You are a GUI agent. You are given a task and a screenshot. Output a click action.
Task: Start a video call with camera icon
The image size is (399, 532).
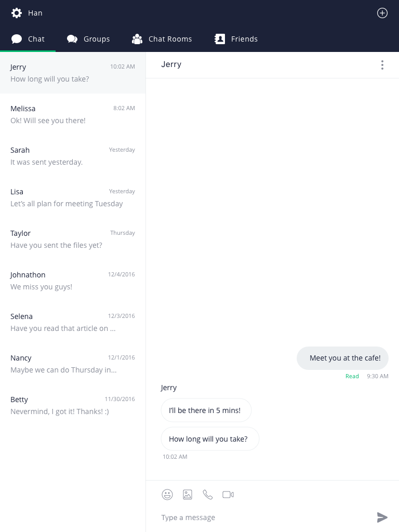point(228,495)
